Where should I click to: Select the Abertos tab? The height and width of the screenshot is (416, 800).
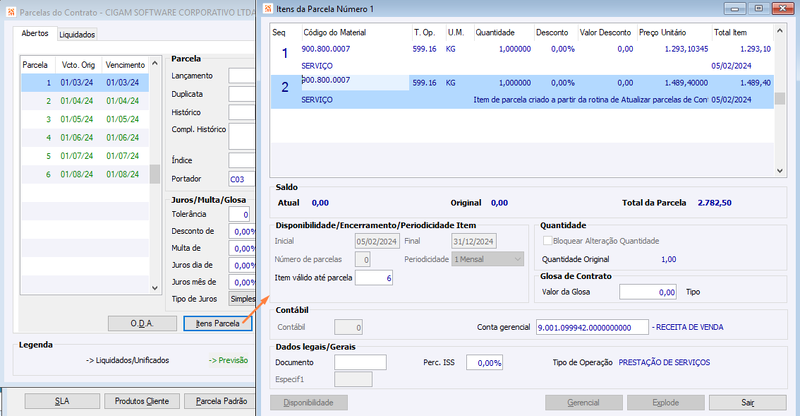pos(35,33)
